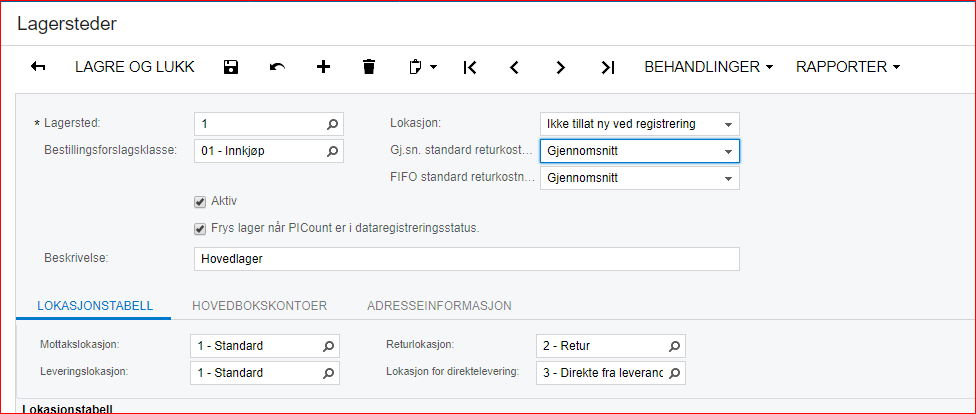The width and height of the screenshot is (976, 414).
Task: Click the back arrow icon
Action: tap(39, 67)
